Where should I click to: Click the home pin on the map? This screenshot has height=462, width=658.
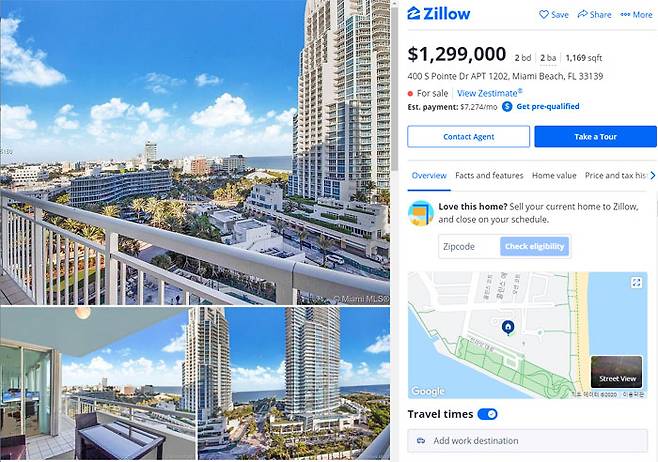508,327
